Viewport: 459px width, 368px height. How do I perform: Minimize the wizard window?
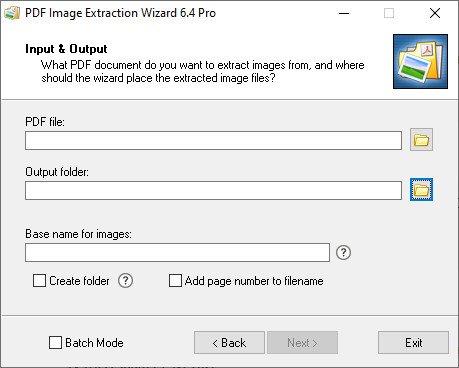[x=344, y=13]
